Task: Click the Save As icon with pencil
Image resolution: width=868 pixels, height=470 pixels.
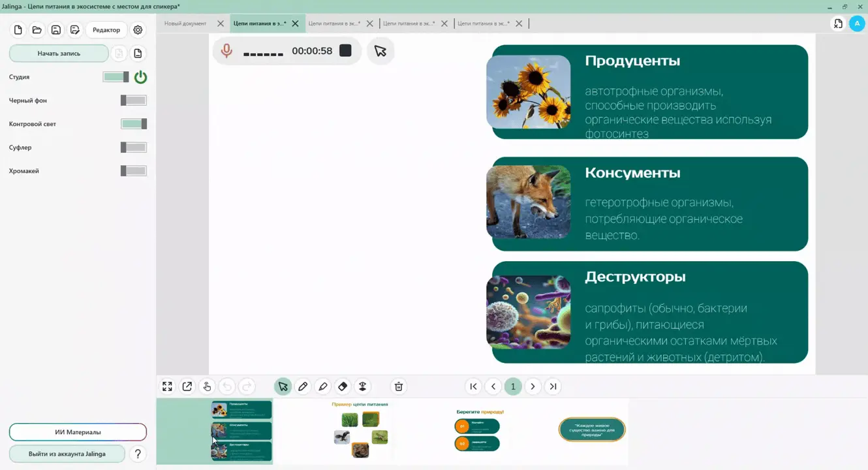Action: (x=75, y=30)
